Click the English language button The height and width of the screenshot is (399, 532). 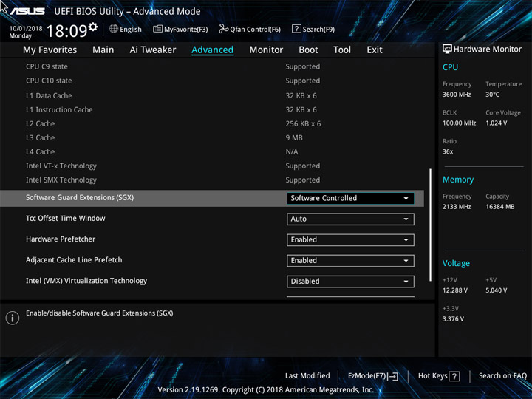[x=126, y=29]
